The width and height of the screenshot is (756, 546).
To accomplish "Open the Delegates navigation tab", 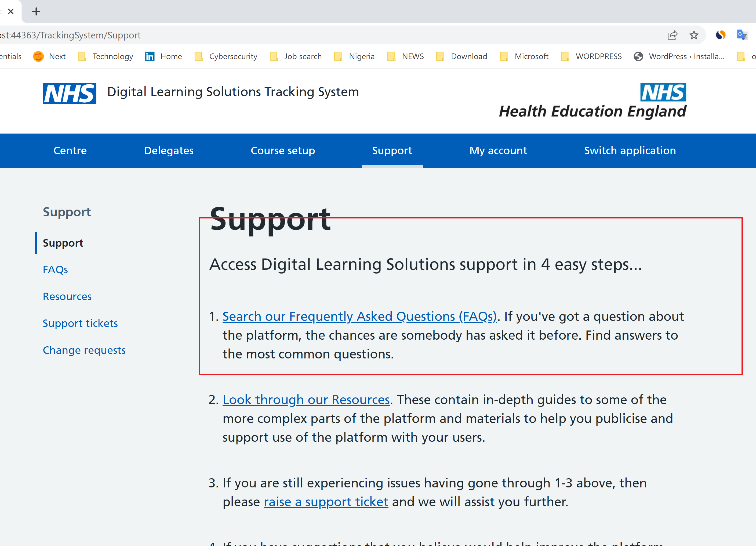I will [x=169, y=150].
